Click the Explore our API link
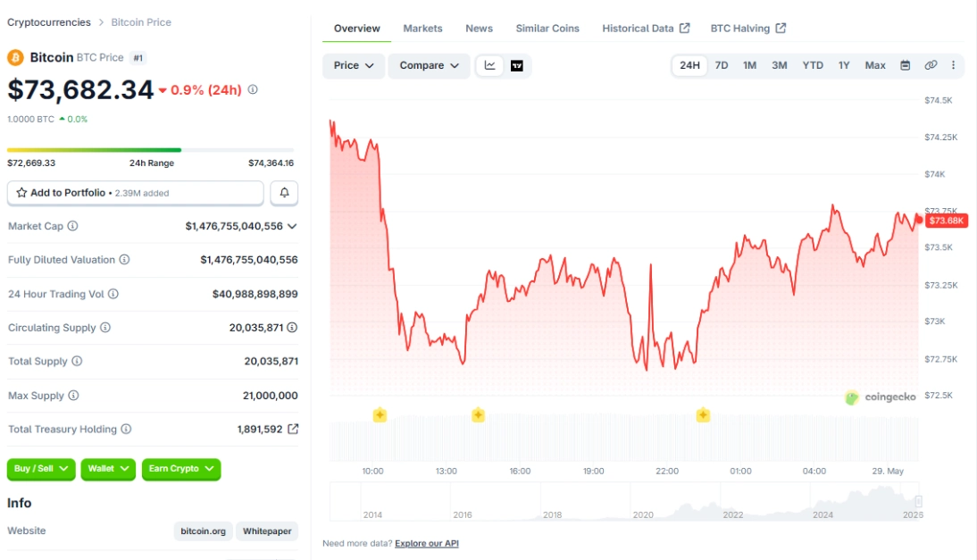 tap(427, 543)
